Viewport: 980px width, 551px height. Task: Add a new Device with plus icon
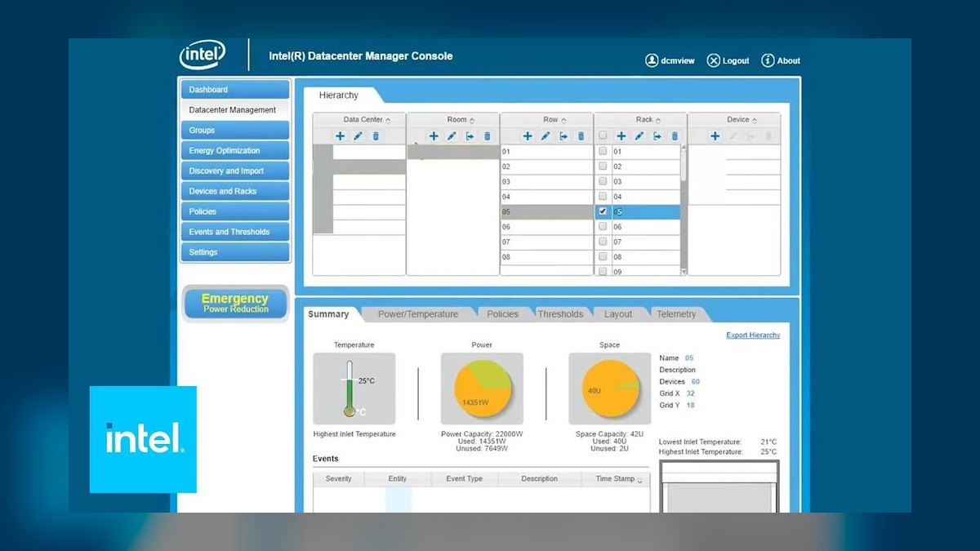point(715,136)
